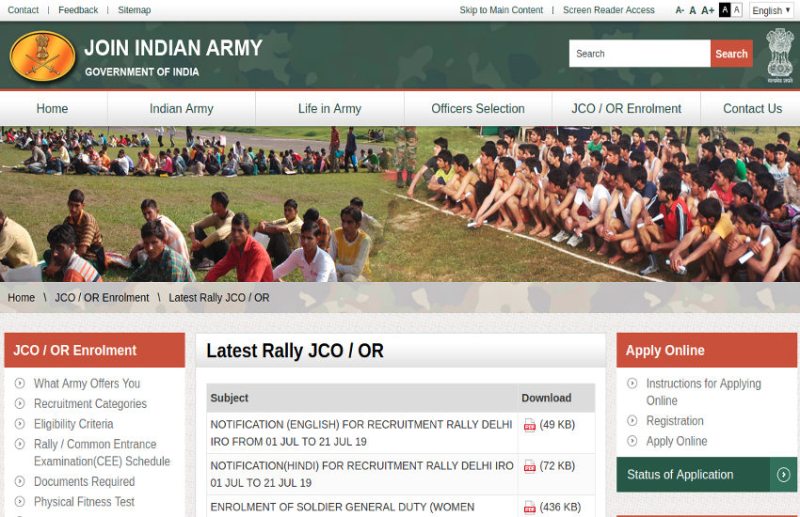Decrease font size with the A- icon
This screenshot has height=517, width=800.
click(680, 10)
